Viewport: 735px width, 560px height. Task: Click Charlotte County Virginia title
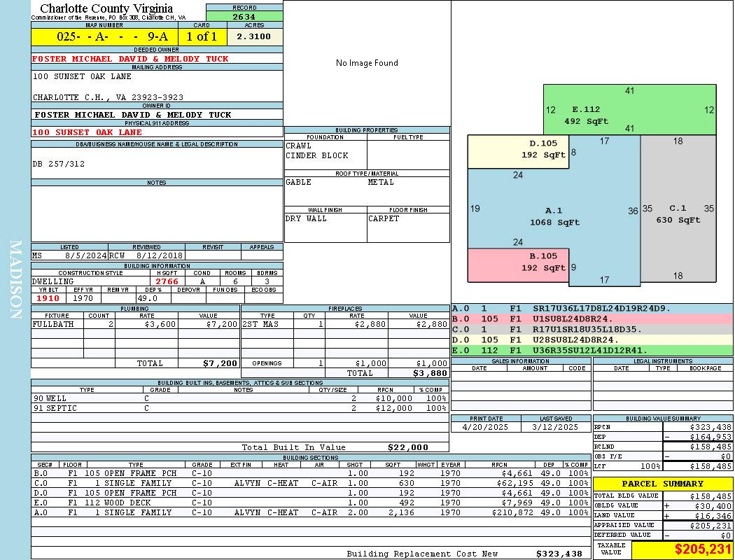[106, 8]
